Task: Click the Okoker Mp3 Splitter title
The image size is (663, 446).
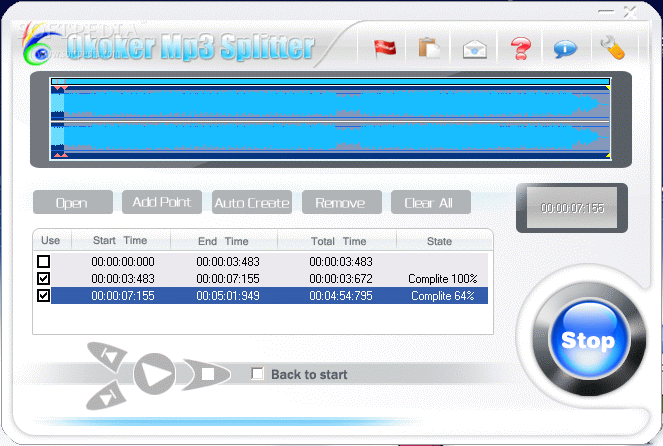Action: click(190, 47)
